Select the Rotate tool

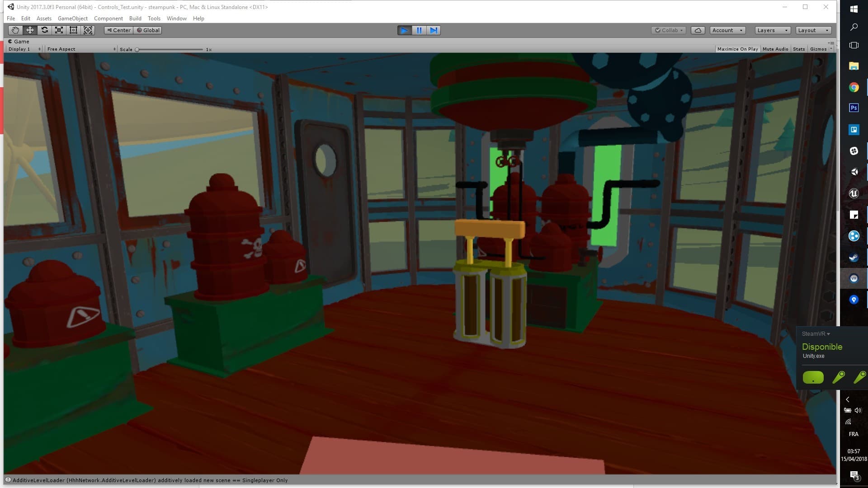pyautogui.click(x=44, y=30)
